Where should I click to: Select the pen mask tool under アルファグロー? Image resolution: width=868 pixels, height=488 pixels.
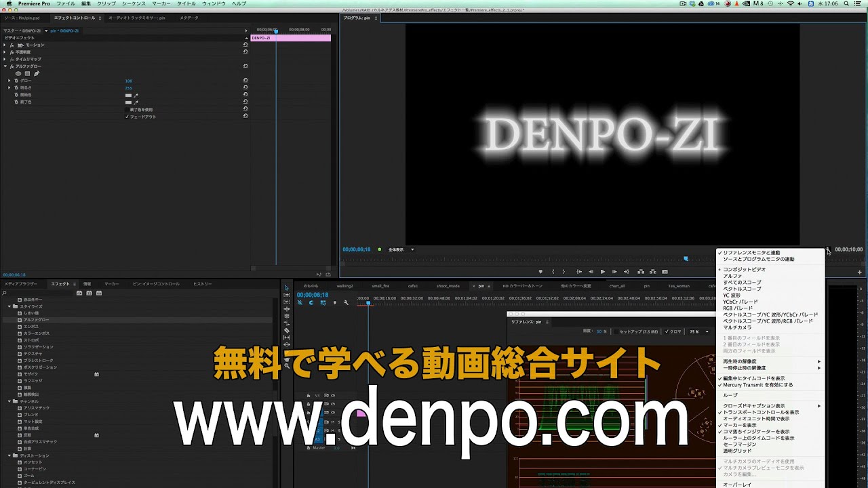pyautogui.click(x=37, y=73)
